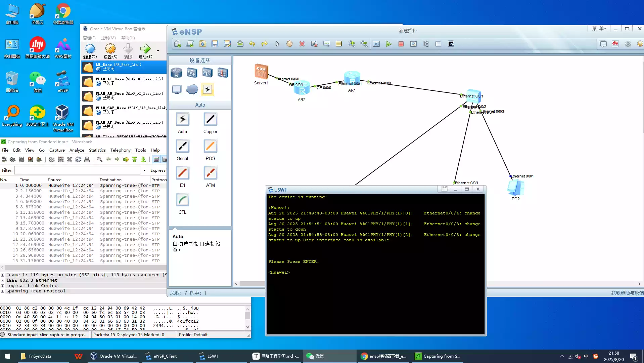Click eNSP print topology icon
Screen dimensions: 644x363
[240, 44]
